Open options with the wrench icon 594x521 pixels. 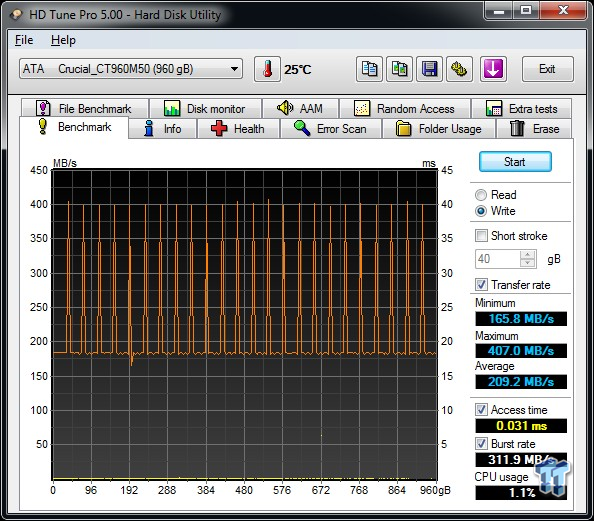click(x=459, y=69)
